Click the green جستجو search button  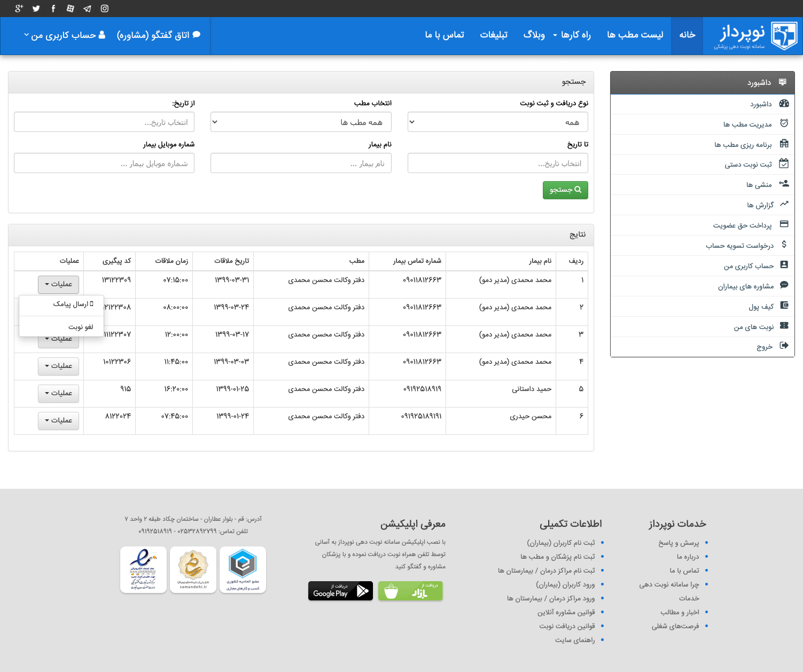(565, 190)
